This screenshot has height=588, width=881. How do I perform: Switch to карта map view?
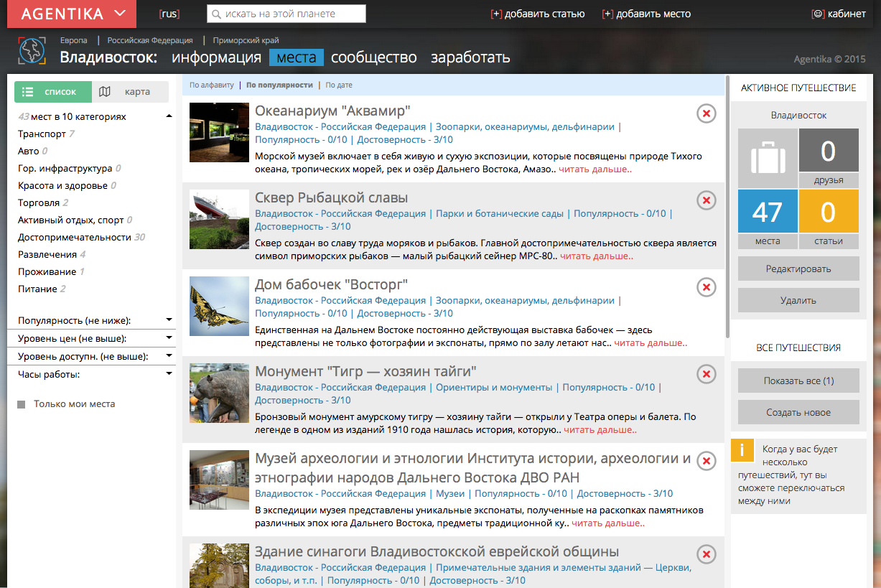(x=130, y=92)
